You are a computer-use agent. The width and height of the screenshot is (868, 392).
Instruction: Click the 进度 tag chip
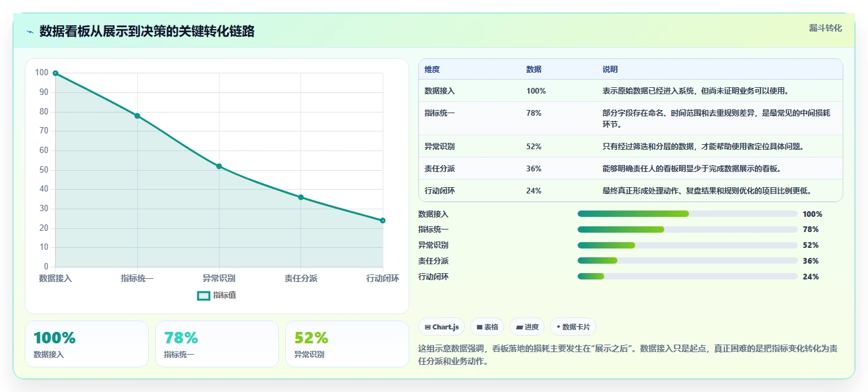(527, 327)
